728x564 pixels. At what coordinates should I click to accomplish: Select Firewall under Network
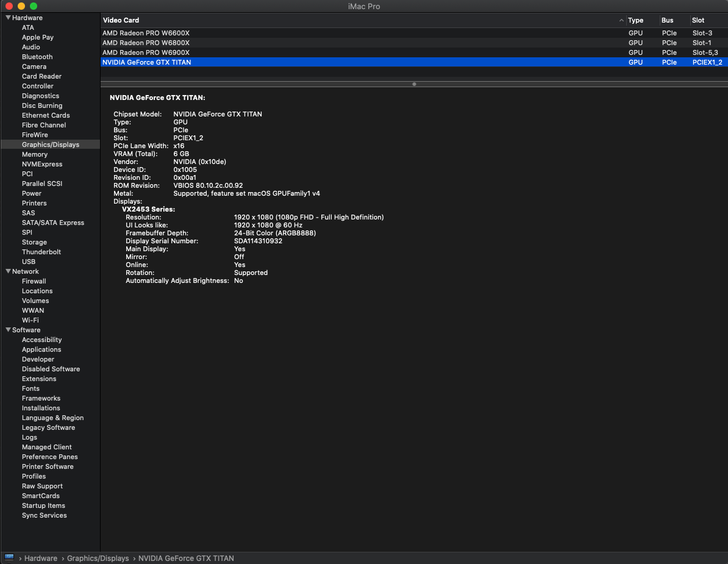click(x=34, y=281)
